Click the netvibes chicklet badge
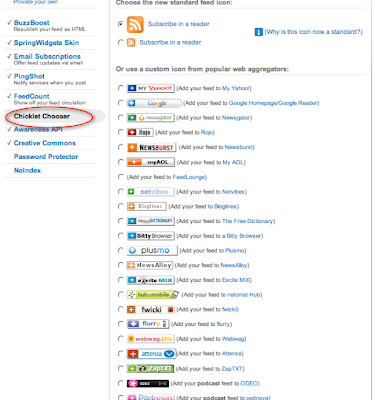Image resolution: width=375 pixels, height=400 pixels. pyautogui.click(x=151, y=192)
